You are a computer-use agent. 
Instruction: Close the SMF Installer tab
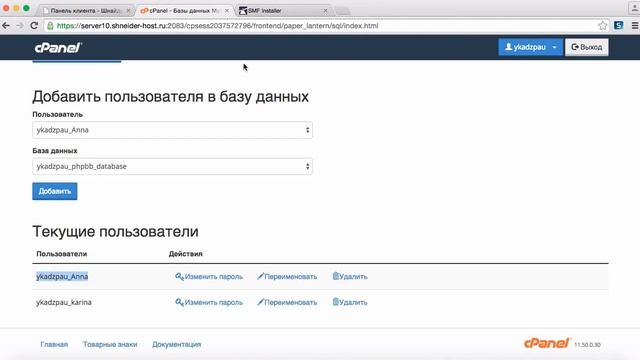[325, 11]
